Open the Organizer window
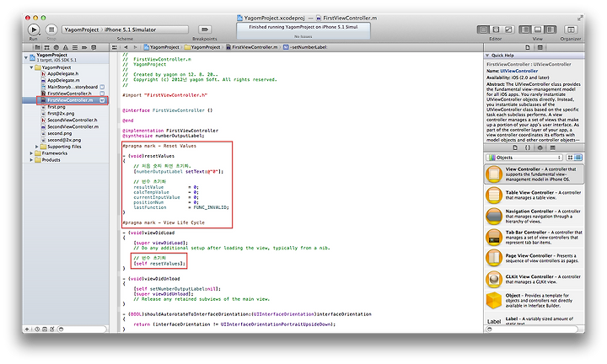607x364 pixels. click(571, 29)
